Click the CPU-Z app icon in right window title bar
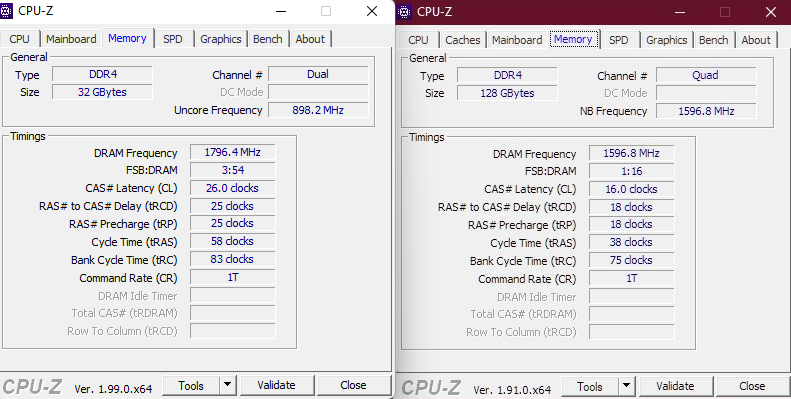Image resolution: width=791 pixels, height=399 pixels. coord(405,12)
